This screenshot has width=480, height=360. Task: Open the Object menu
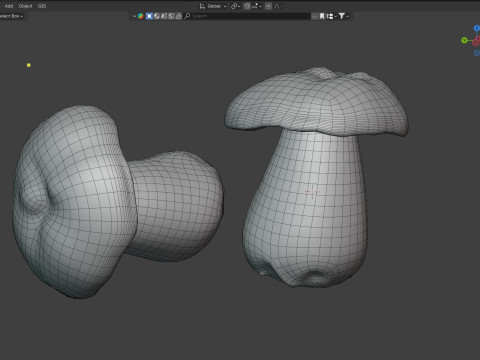tap(25, 6)
